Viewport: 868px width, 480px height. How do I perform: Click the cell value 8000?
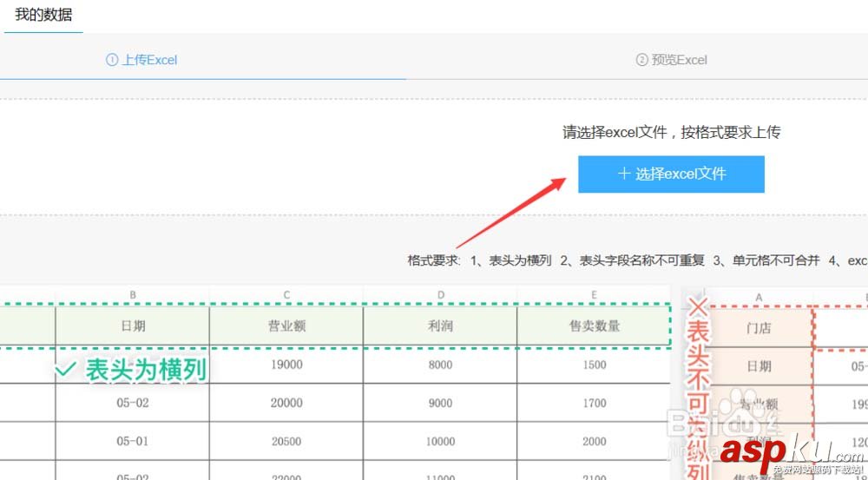coord(440,365)
